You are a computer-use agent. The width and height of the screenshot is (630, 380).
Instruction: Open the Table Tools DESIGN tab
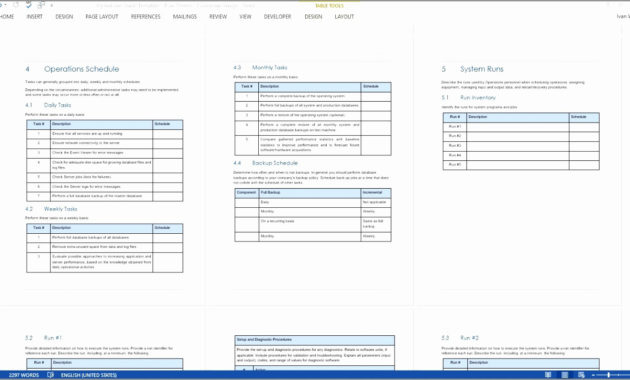pos(313,16)
